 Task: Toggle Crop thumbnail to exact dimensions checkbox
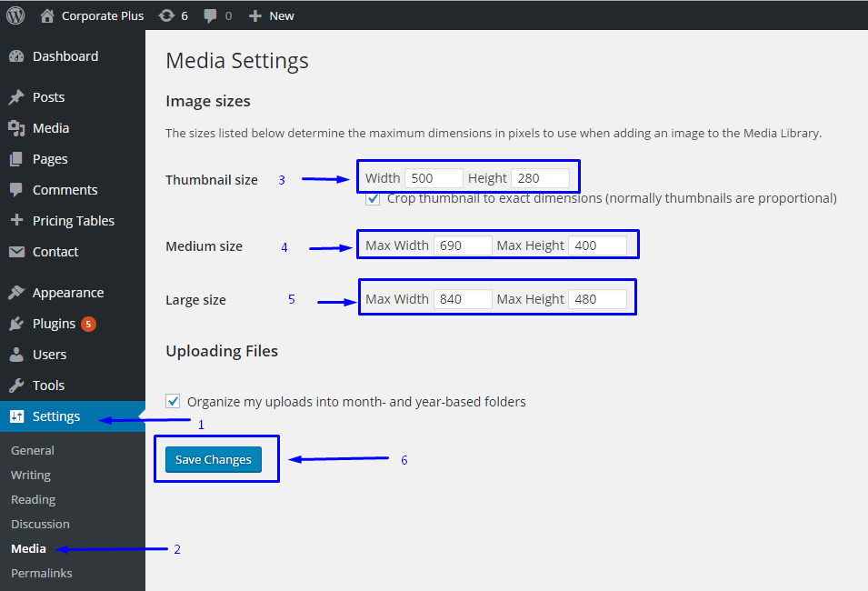[x=373, y=198]
